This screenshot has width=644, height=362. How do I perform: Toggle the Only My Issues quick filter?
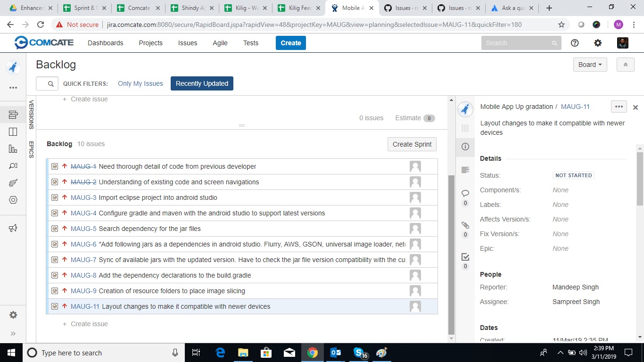(x=140, y=83)
